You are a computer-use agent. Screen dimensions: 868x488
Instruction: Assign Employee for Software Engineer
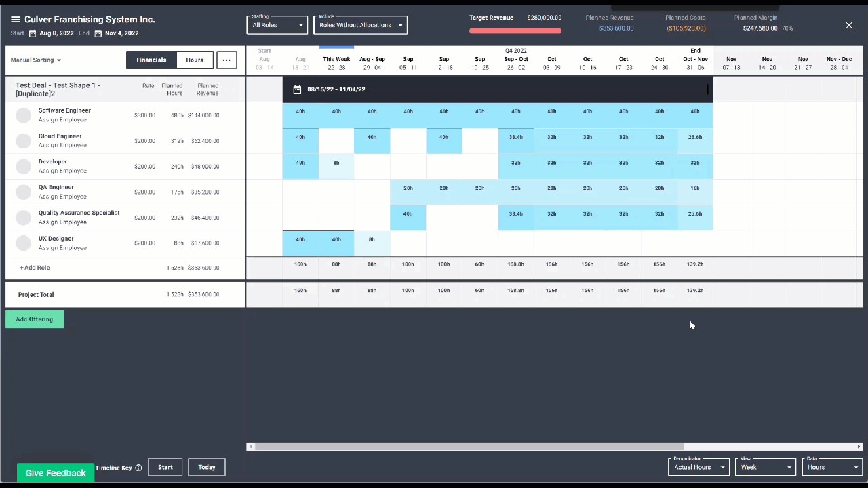point(62,119)
